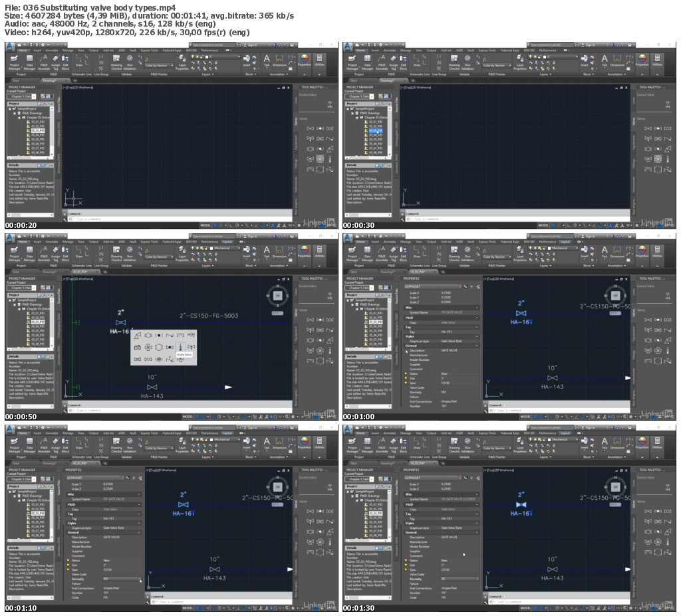Click the Tag value HA-161 in the 00:01:30 frame
The height and width of the screenshot is (616, 681).
coord(446,518)
